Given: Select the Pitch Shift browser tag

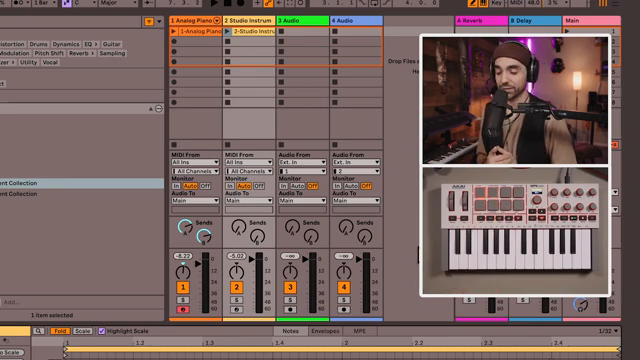Looking at the screenshot, I should [49, 53].
